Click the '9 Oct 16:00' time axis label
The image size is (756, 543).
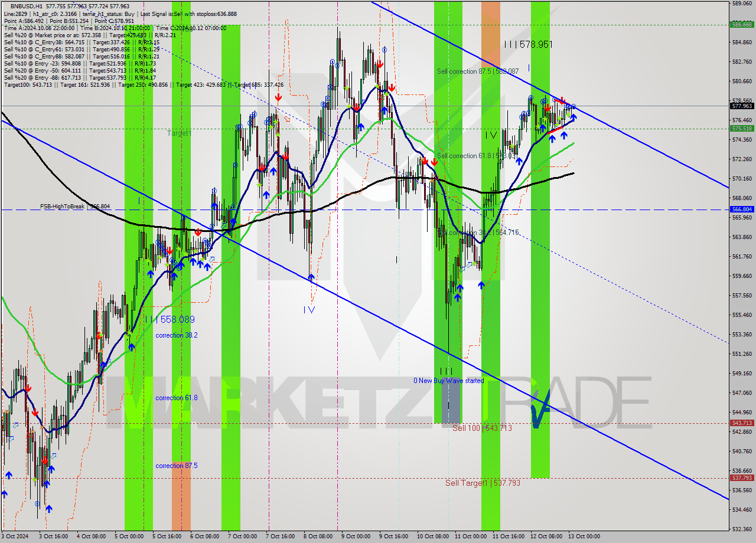click(394, 537)
